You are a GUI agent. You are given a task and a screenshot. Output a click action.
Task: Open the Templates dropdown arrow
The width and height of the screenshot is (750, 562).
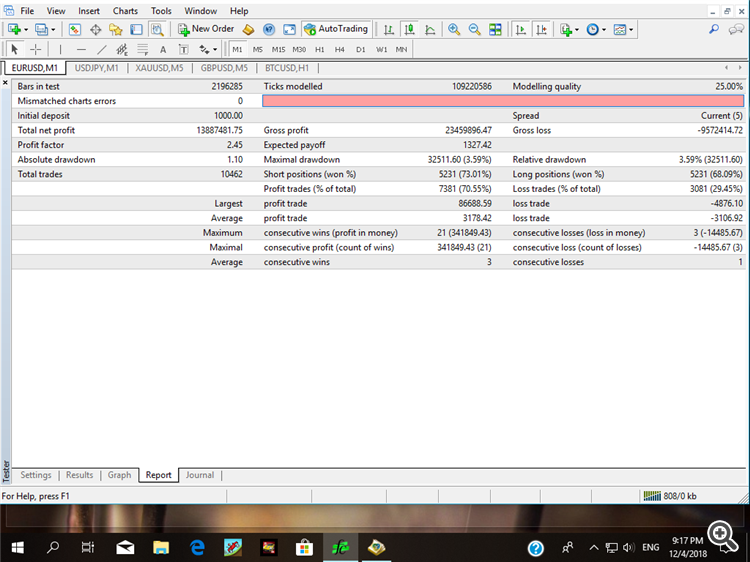631,30
